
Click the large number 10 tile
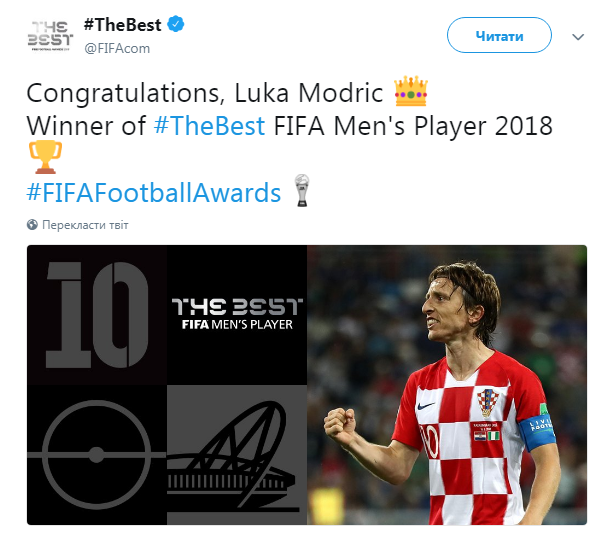pyautogui.click(x=97, y=315)
